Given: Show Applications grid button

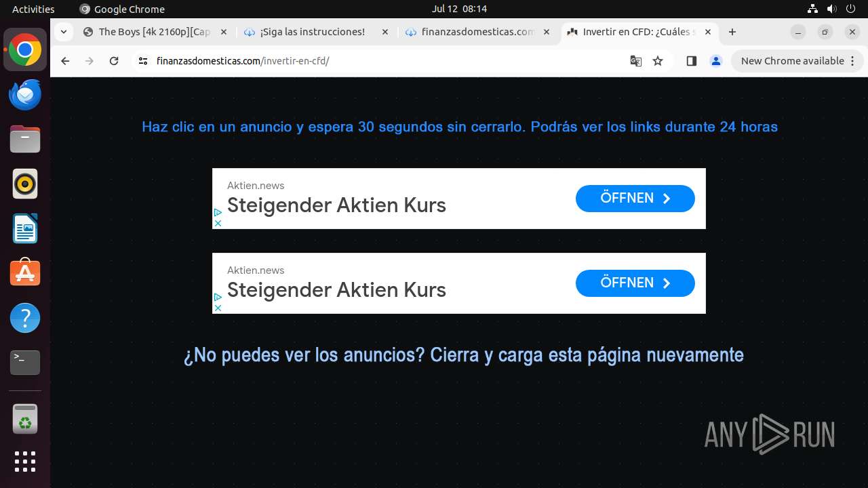Looking at the screenshot, I should click(25, 462).
